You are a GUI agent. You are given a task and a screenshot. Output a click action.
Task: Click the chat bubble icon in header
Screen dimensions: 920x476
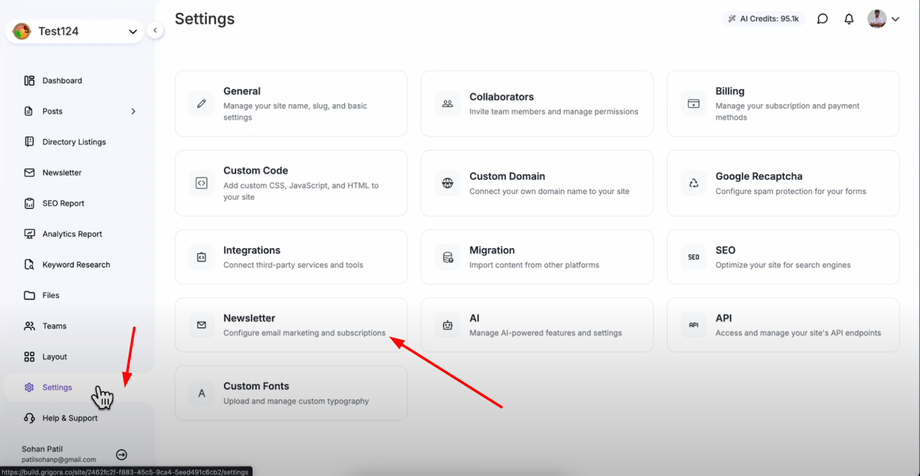(x=822, y=19)
